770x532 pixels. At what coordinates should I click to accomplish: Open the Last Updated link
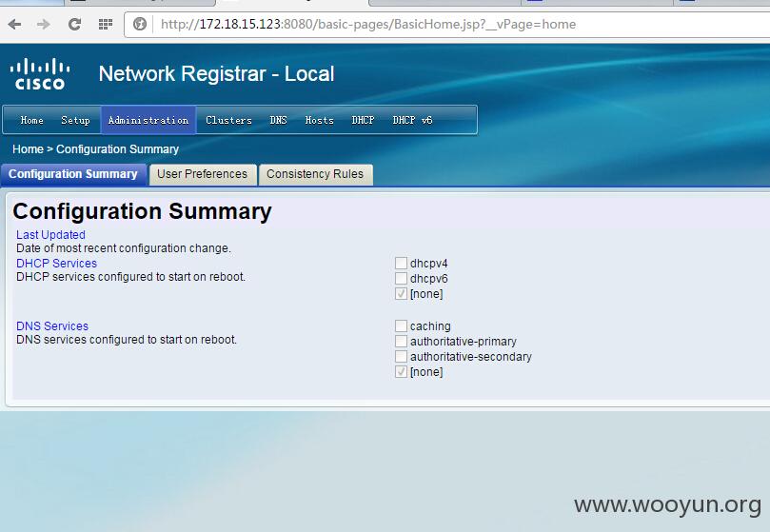[x=50, y=235]
